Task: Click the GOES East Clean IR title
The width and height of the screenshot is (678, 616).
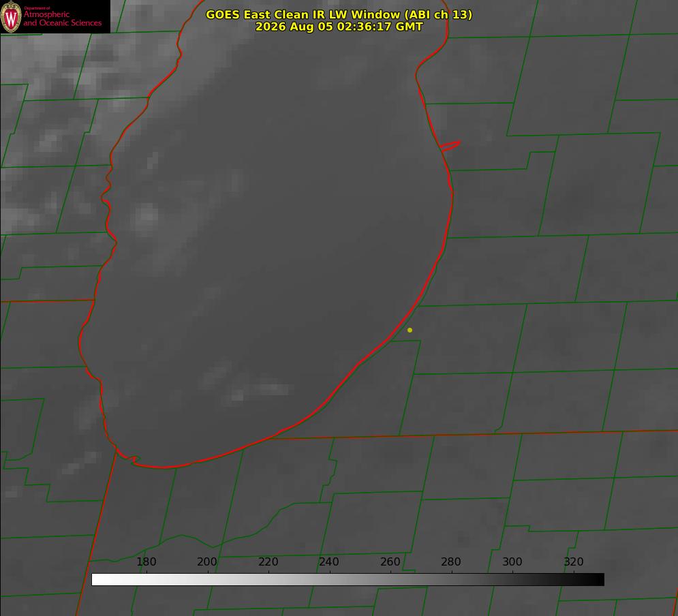Action: coord(339,14)
